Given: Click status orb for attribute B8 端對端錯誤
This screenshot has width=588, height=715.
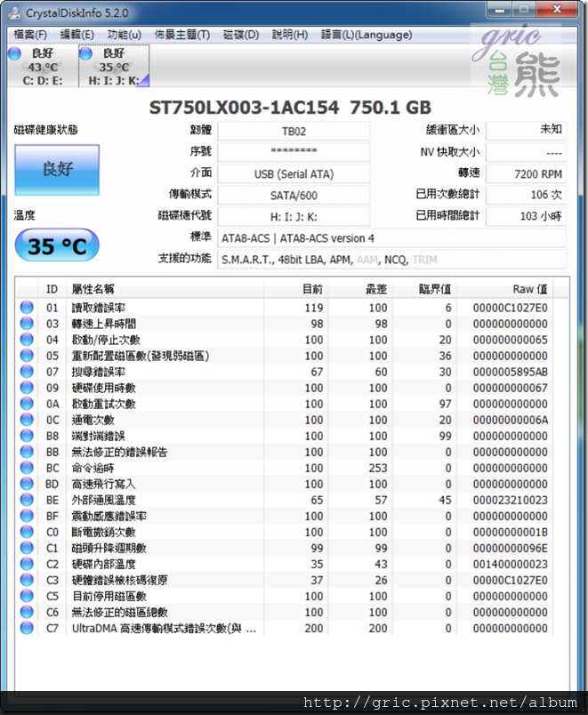Looking at the screenshot, I should click(x=27, y=436).
